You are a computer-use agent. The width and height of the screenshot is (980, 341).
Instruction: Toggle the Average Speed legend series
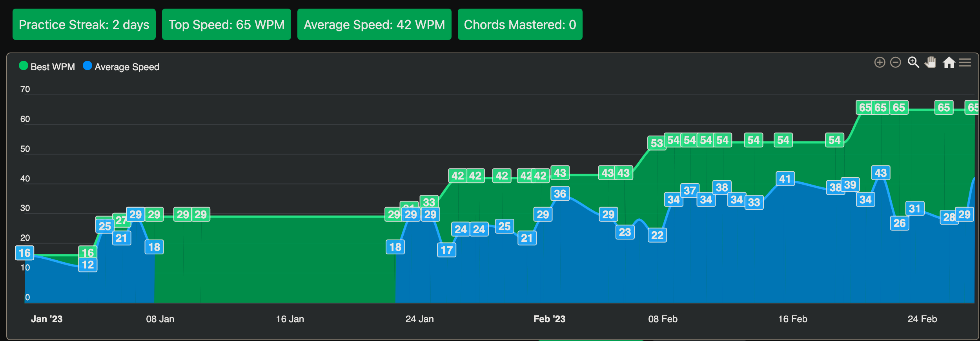pyautogui.click(x=121, y=67)
